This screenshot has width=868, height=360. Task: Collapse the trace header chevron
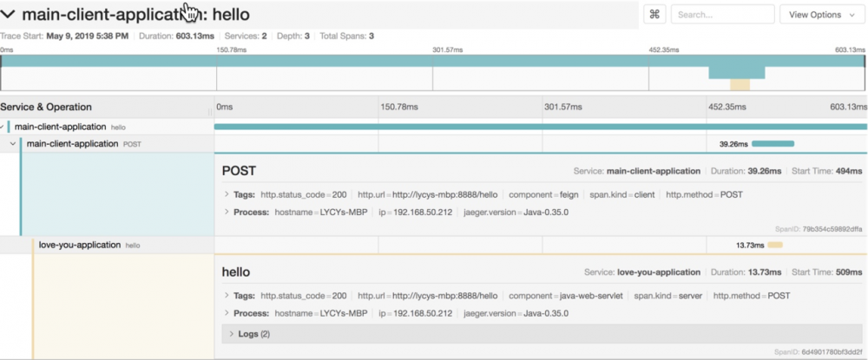click(x=9, y=15)
